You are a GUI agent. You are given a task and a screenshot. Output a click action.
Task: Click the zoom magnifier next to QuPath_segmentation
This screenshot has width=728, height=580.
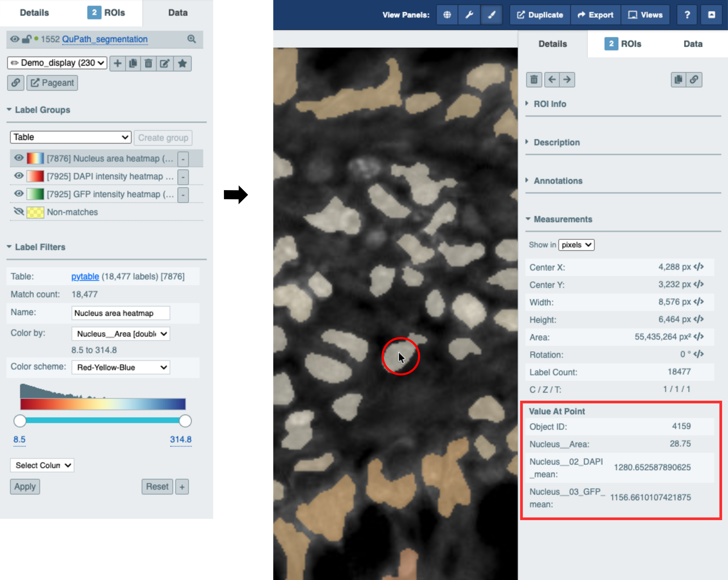[192, 39]
